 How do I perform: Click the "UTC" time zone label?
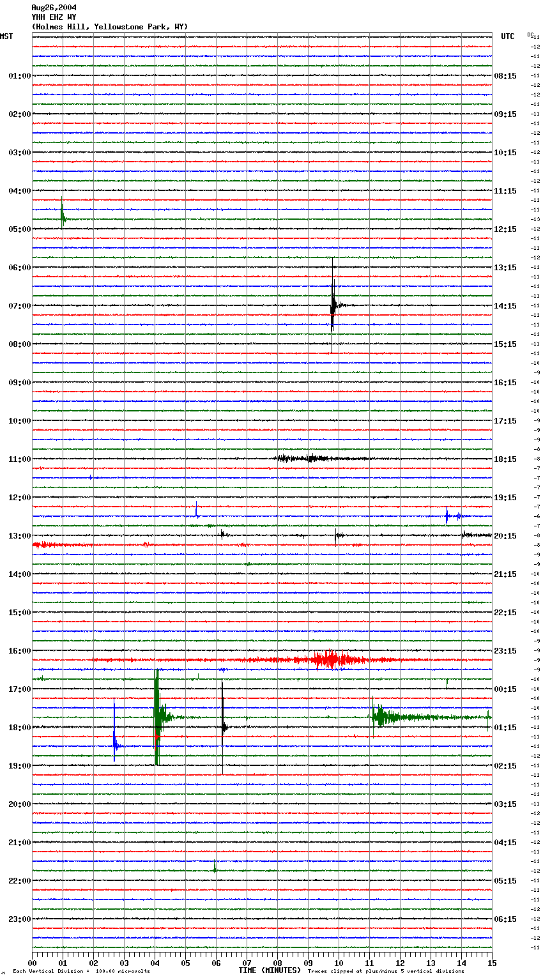[508, 36]
